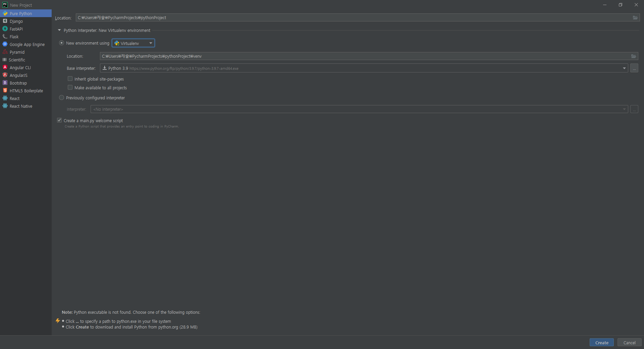The width and height of the screenshot is (644, 349).
Task: Click the download icon beside Python 3.9
Action: [105, 68]
